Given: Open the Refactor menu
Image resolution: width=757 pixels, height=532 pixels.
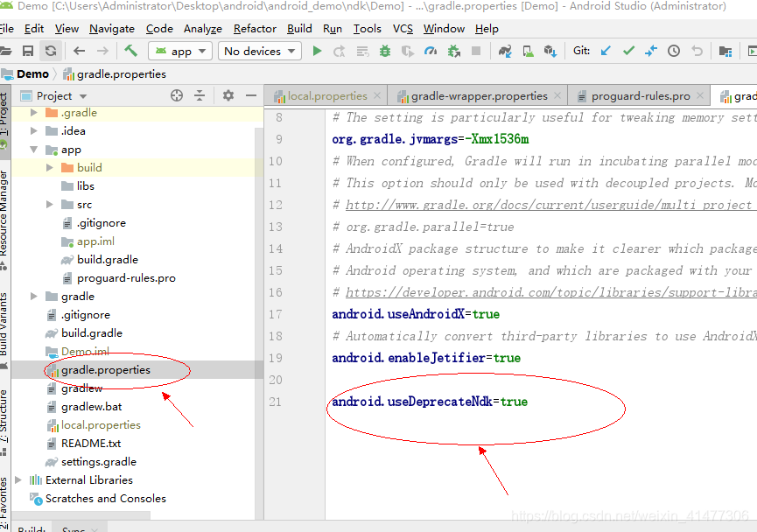Looking at the screenshot, I should pyautogui.click(x=255, y=29).
